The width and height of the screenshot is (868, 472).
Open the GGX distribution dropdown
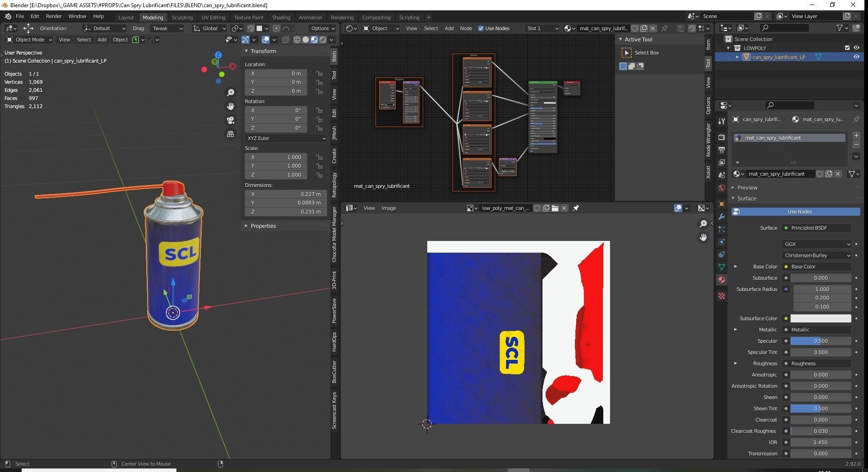point(816,244)
